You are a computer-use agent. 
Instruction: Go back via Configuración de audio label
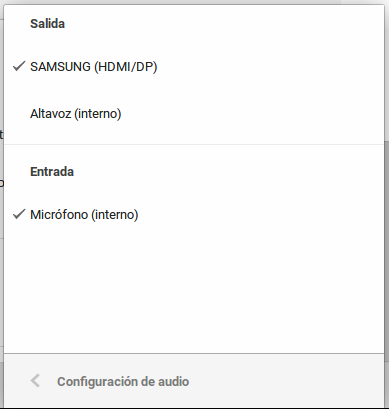(x=123, y=381)
